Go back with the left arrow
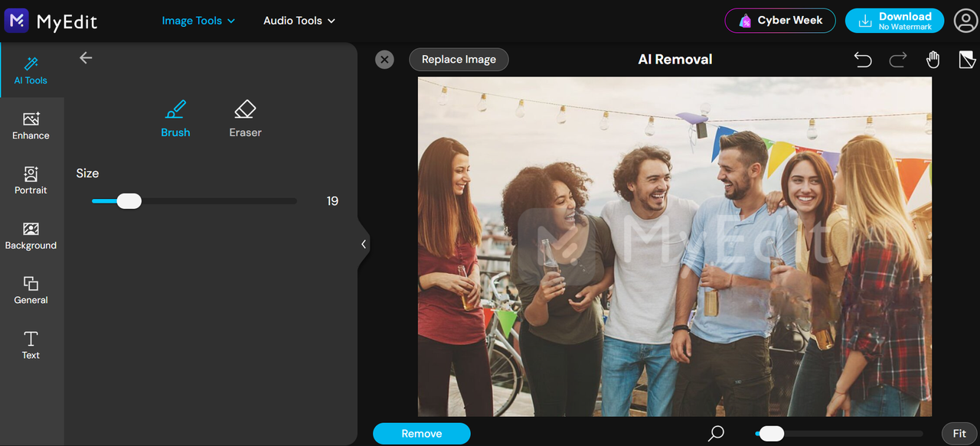The image size is (980, 446). tap(86, 58)
